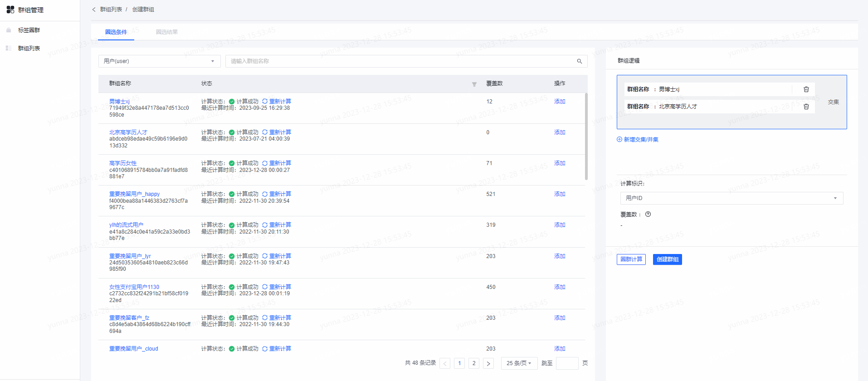
Task: Click the back arrow beside 群组列表 breadcrumb
Action: coord(94,10)
